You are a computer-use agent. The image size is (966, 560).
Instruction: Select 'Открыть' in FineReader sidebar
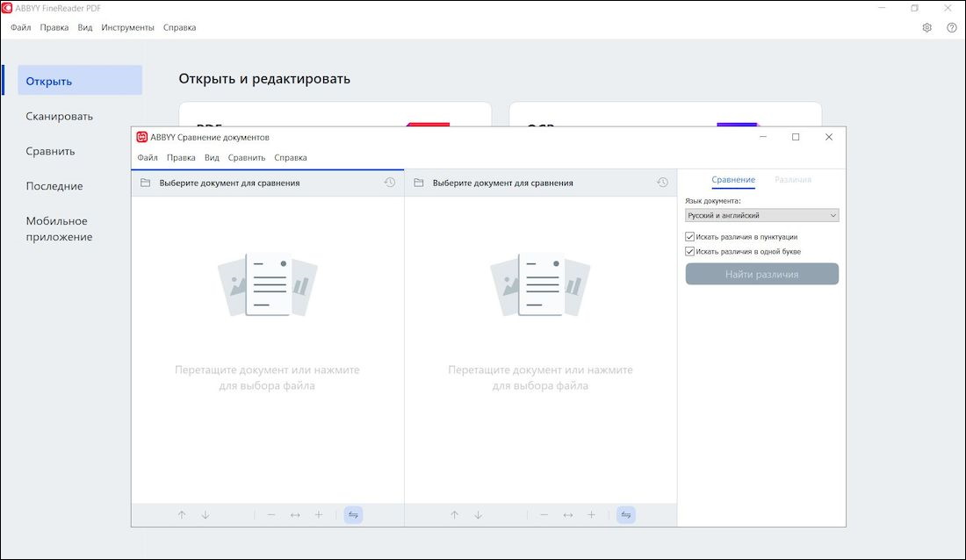[x=80, y=81]
